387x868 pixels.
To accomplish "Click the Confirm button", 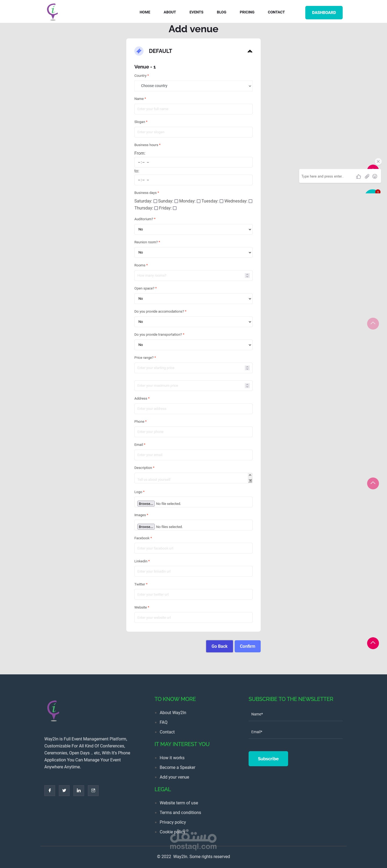I will (247, 646).
